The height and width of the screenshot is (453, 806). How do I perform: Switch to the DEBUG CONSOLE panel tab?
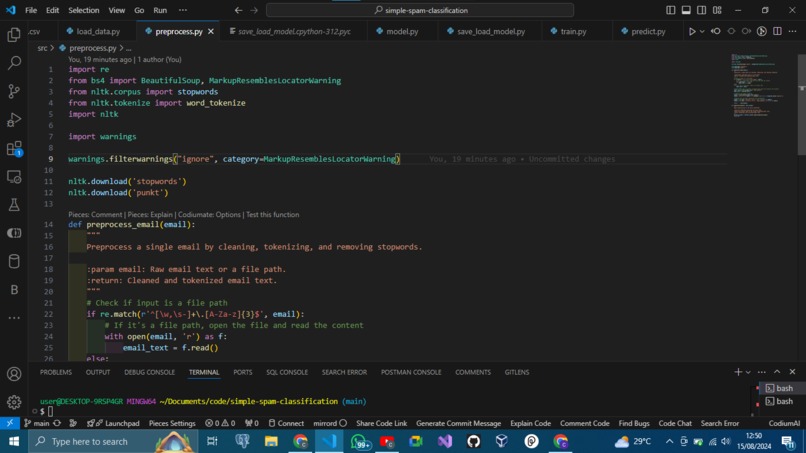point(149,372)
